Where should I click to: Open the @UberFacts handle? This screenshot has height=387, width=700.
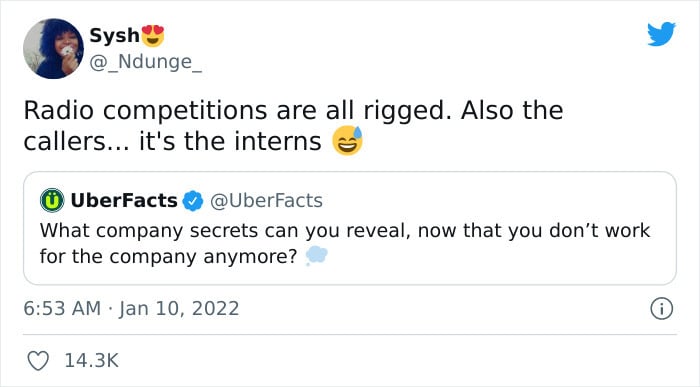pyautogui.click(x=266, y=201)
